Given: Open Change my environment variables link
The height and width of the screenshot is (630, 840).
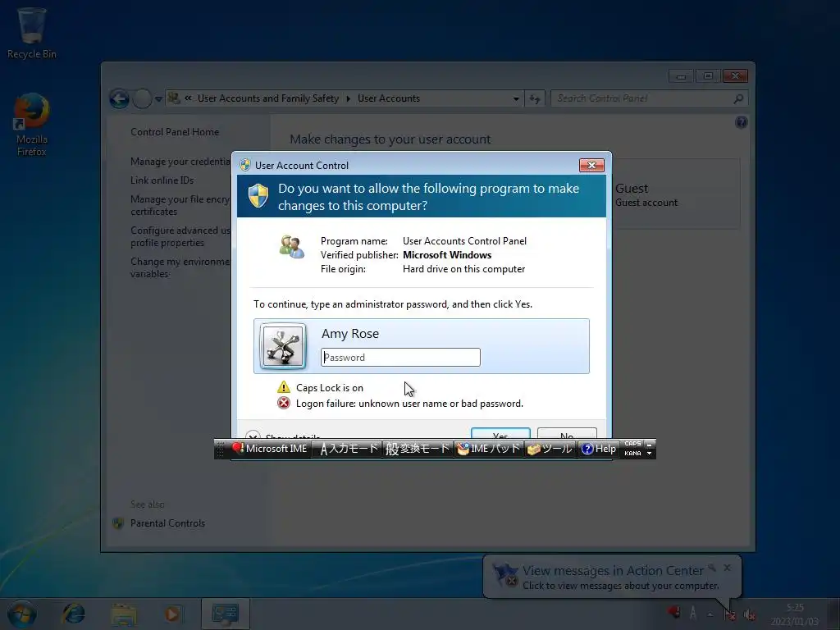Looking at the screenshot, I should point(180,267).
